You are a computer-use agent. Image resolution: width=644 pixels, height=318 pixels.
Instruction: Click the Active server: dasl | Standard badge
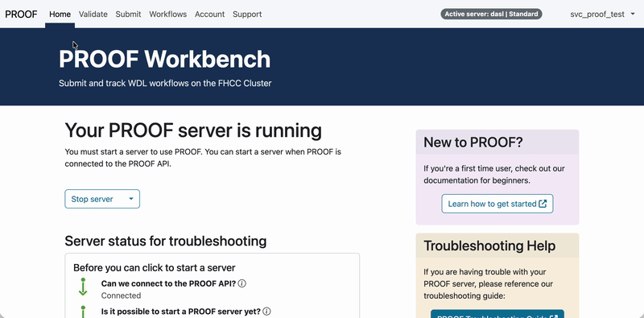pos(491,14)
